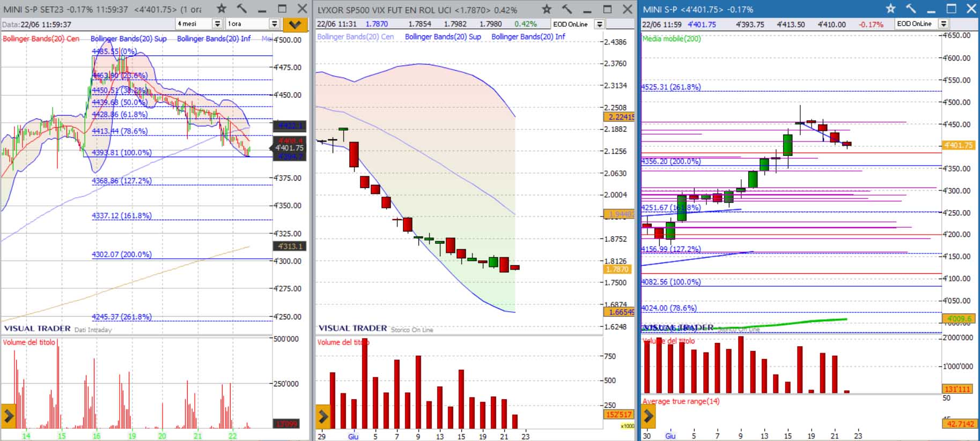Select Bollinger Bands(20) Sup label in SET23 chart
The height and width of the screenshot is (441, 980).
click(x=128, y=39)
